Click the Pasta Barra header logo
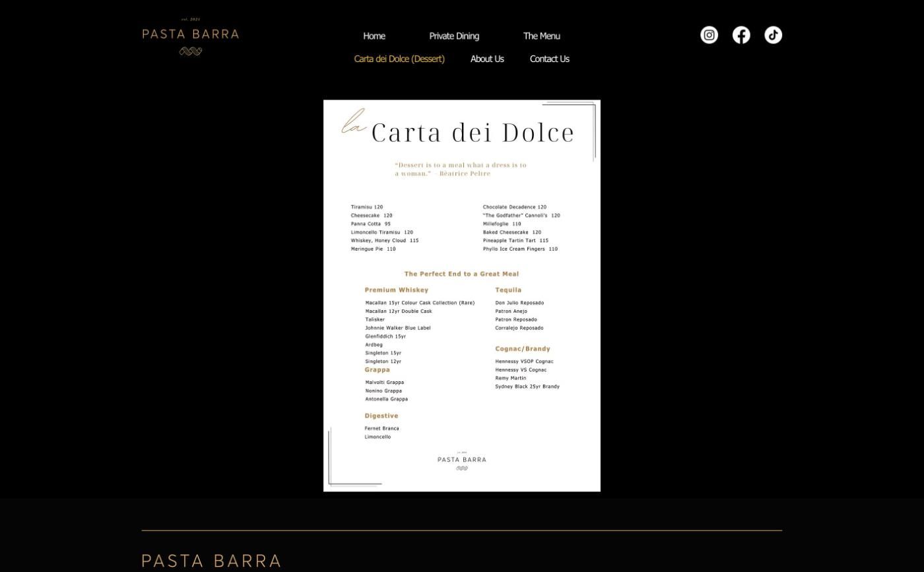The height and width of the screenshot is (572, 924). [x=191, y=36]
